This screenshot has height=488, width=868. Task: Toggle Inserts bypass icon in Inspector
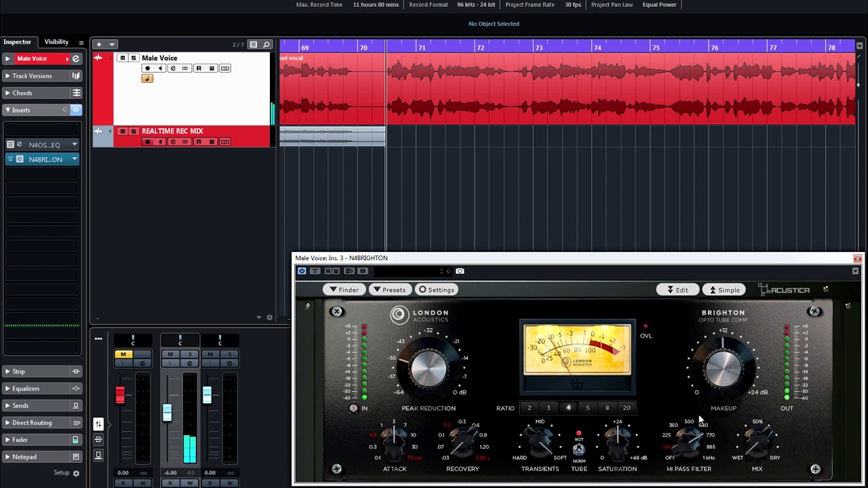[76, 110]
